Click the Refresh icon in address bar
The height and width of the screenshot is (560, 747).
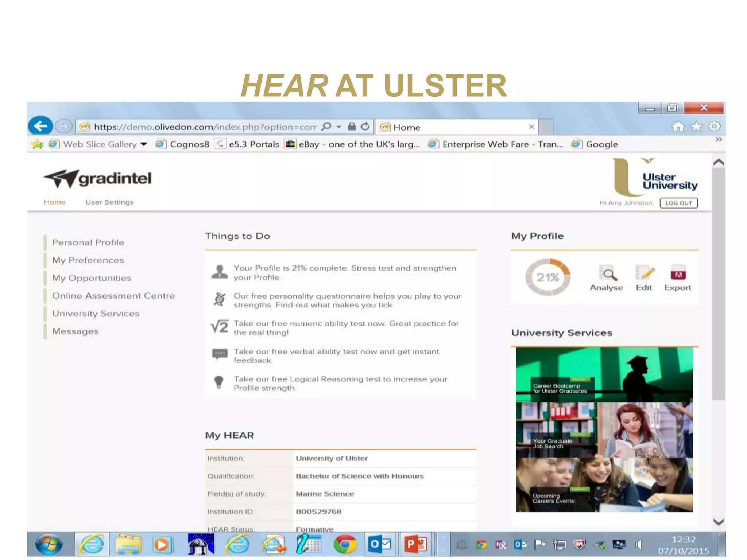point(365,127)
